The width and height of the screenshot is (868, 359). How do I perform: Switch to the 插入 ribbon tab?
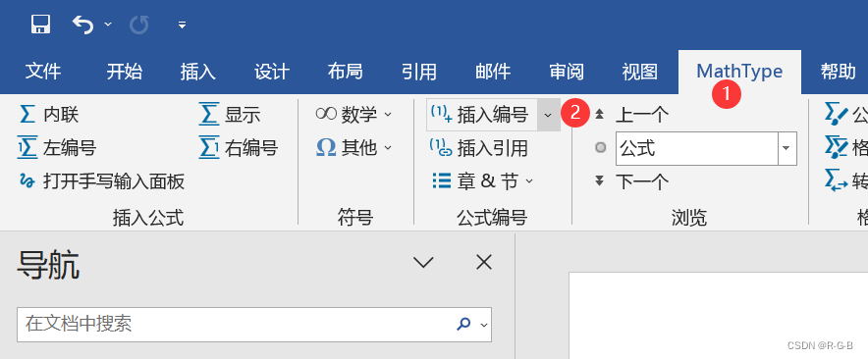pyautogui.click(x=197, y=72)
